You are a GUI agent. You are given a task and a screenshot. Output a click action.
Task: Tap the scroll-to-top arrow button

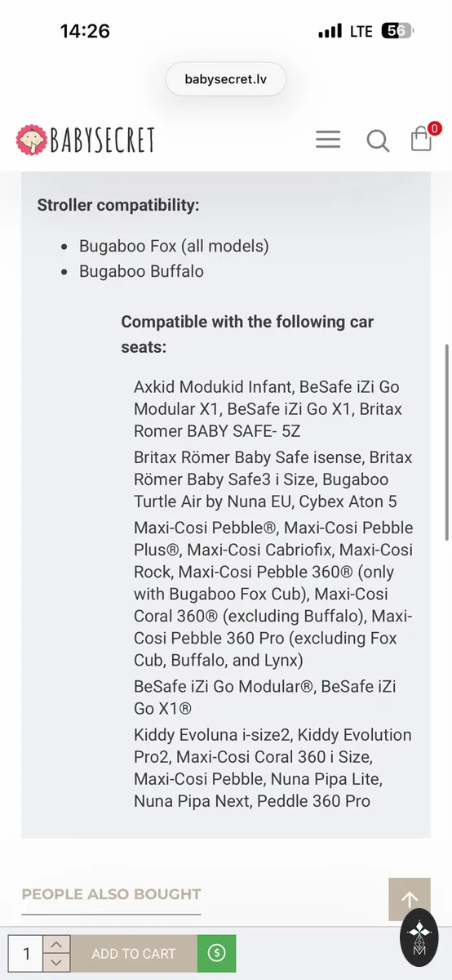tap(410, 900)
